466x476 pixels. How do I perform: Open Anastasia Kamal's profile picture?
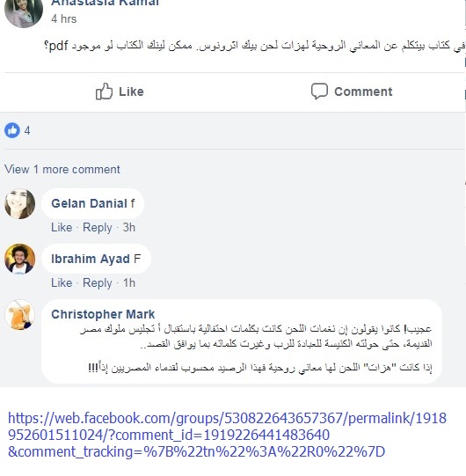point(24,12)
